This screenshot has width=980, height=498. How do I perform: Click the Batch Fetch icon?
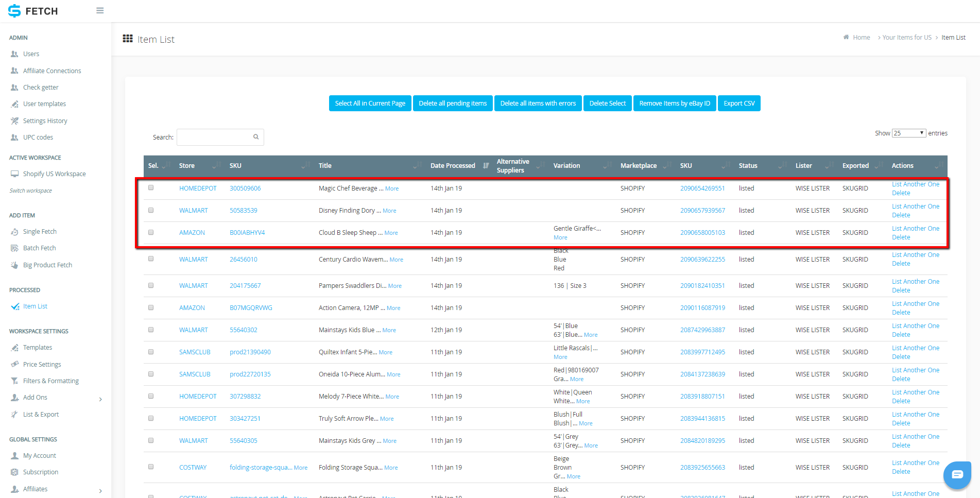coord(14,248)
